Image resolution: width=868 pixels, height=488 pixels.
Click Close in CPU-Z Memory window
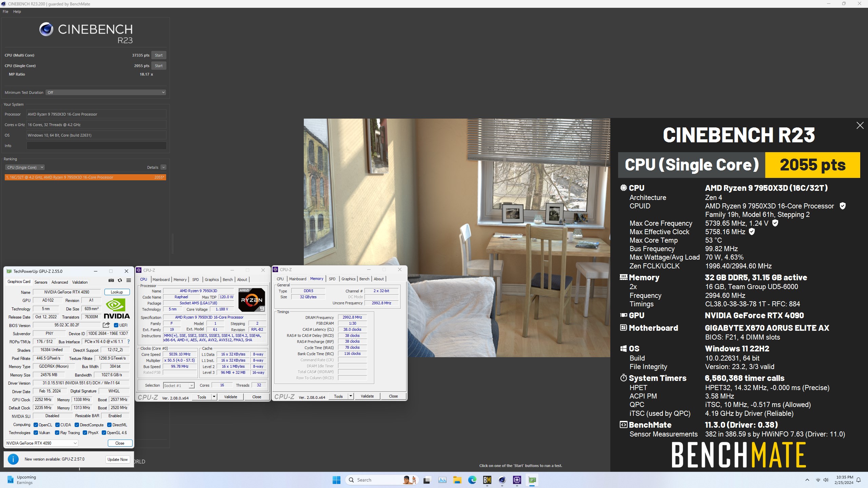(x=393, y=396)
